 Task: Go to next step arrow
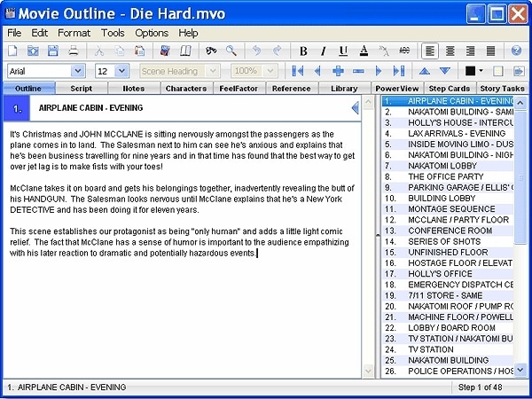click(x=379, y=71)
